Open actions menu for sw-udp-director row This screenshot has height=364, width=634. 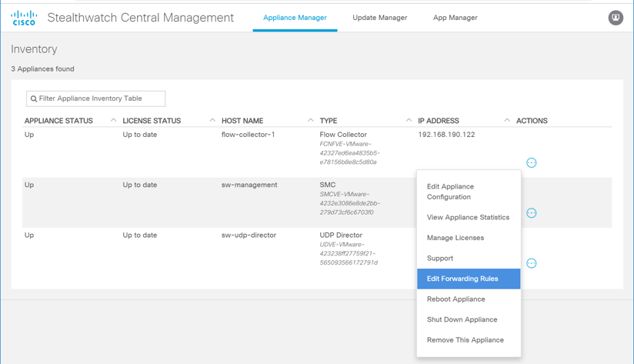[x=531, y=263]
